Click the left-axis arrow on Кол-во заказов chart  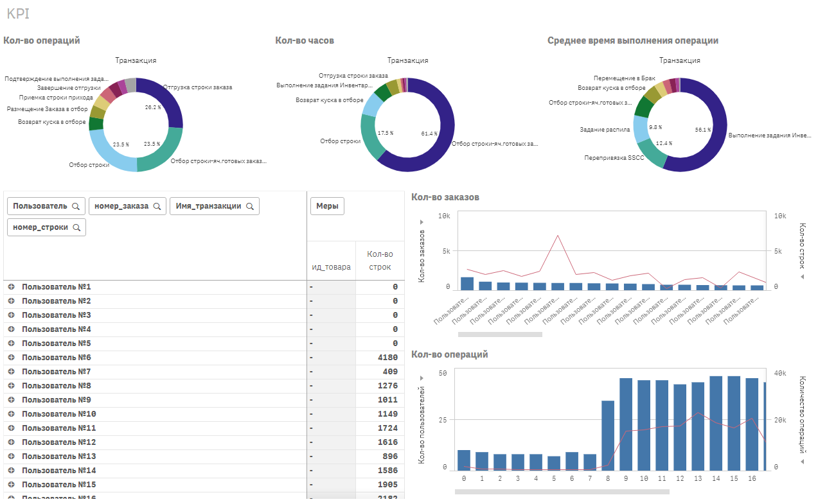[422, 222]
